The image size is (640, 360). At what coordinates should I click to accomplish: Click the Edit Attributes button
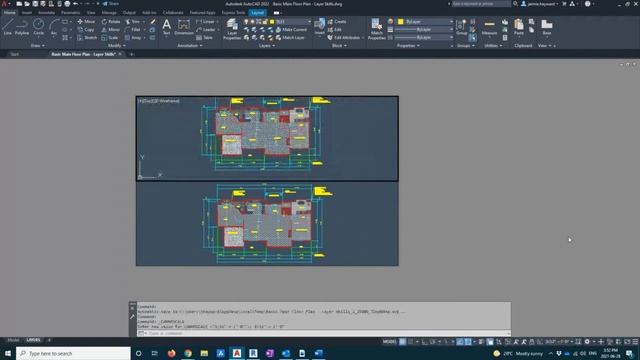tap(344, 38)
